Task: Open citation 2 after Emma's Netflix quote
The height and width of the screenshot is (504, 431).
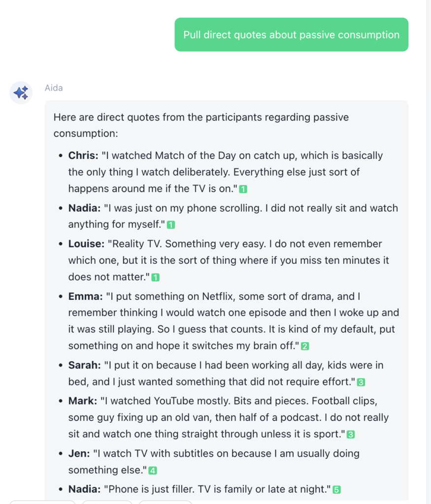Action: (x=305, y=346)
